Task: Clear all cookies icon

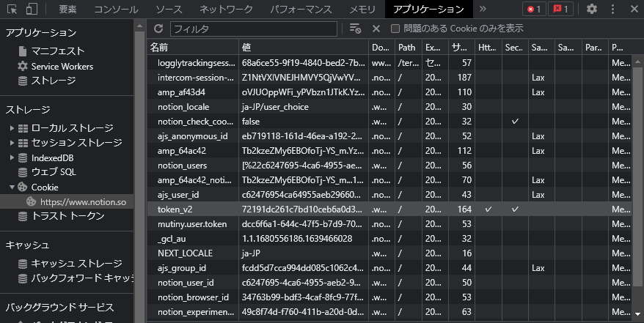Action: tap(355, 29)
